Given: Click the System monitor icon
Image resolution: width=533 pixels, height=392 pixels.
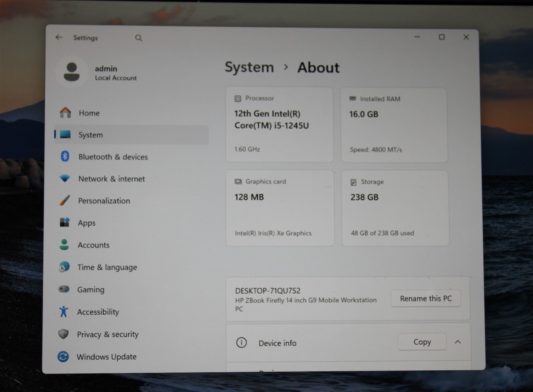Looking at the screenshot, I should pyautogui.click(x=65, y=134).
